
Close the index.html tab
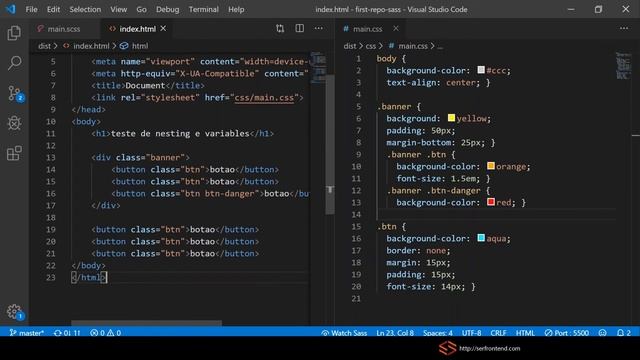point(163,29)
